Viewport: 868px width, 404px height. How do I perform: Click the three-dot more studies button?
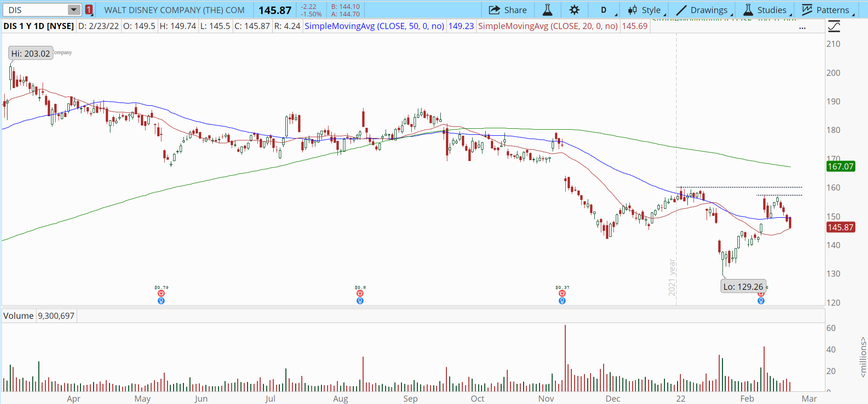[802, 28]
